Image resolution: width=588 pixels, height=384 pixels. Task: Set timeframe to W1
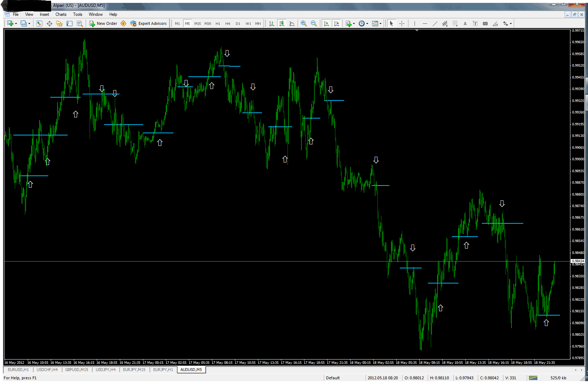pos(248,23)
